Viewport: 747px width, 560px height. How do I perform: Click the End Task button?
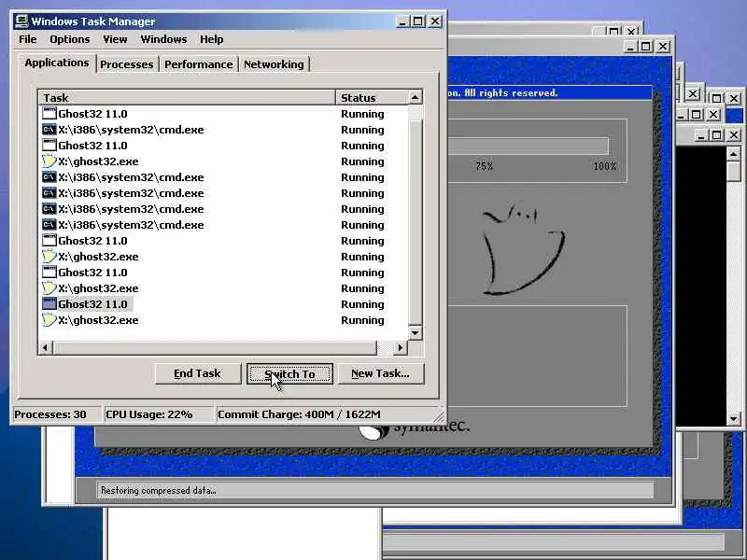pyautogui.click(x=197, y=374)
